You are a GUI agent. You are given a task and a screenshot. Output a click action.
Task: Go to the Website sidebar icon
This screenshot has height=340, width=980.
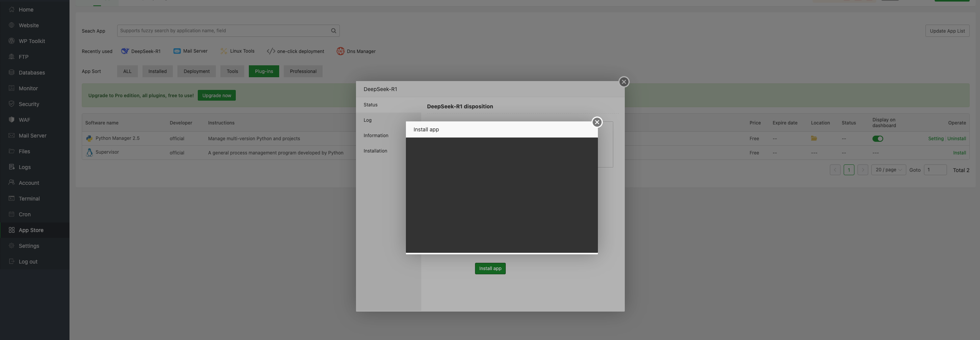pos(12,25)
